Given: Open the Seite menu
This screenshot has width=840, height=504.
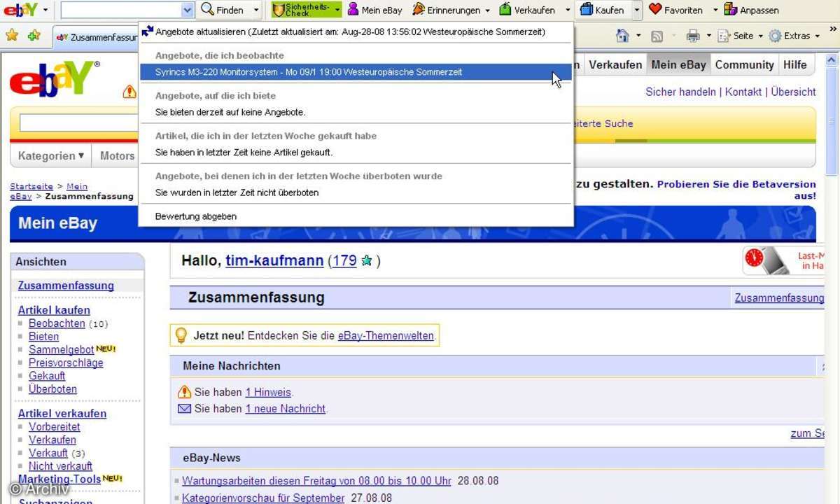Looking at the screenshot, I should pyautogui.click(x=741, y=36).
